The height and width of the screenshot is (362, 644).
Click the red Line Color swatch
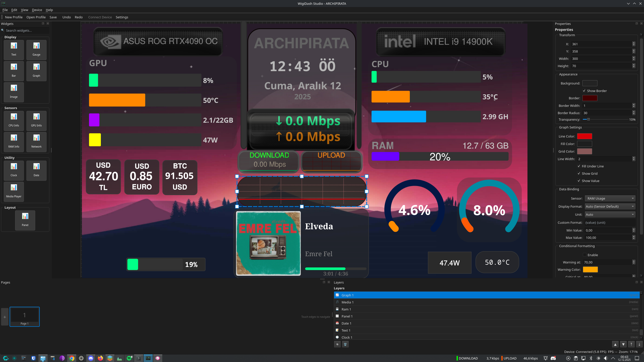point(584,136)
